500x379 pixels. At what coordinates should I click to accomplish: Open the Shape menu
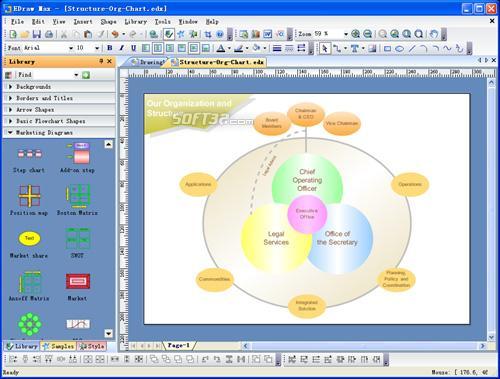tap(108, 22)
